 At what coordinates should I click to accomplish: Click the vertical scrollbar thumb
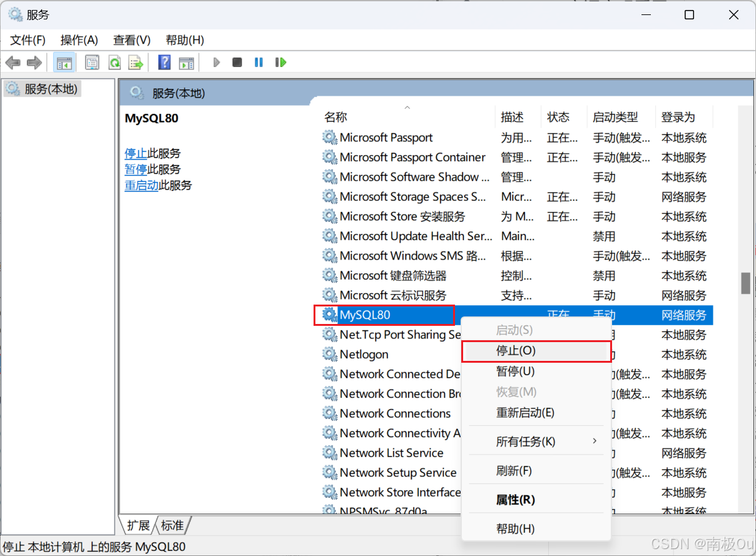click(745, 283)
